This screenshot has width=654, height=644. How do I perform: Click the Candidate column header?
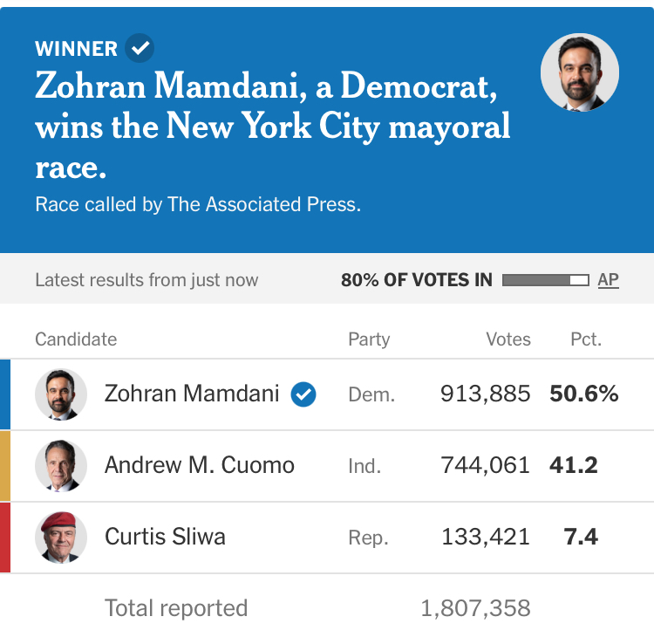pos(76,339)
